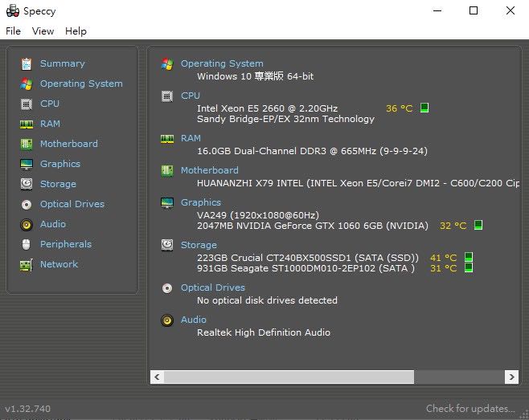
Task: Click the Storage drive icon in summary pane
Action: [x=167, y=245]
